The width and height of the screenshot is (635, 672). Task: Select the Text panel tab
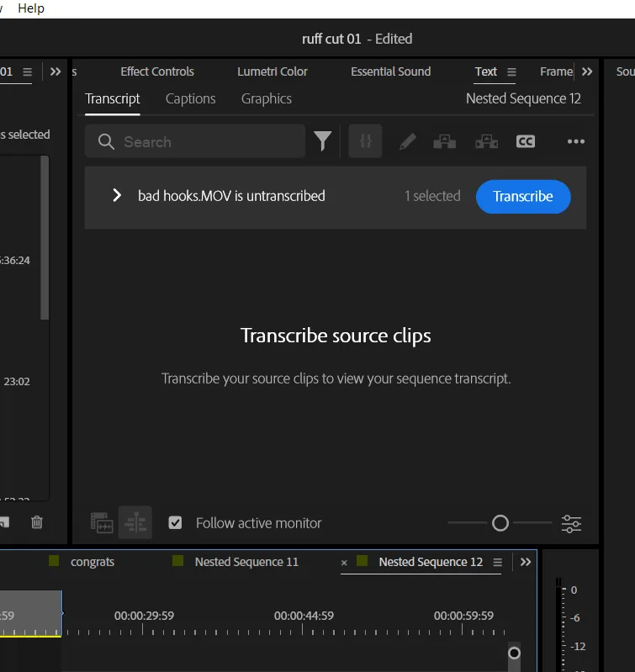pyautogui.click(x=486, y=71)
